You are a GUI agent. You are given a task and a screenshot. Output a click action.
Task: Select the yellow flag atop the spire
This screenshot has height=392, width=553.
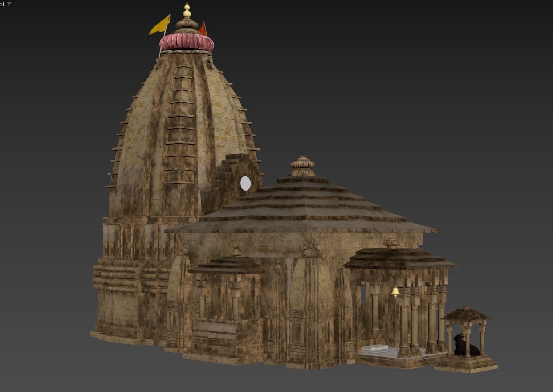[x=160, y=25]
